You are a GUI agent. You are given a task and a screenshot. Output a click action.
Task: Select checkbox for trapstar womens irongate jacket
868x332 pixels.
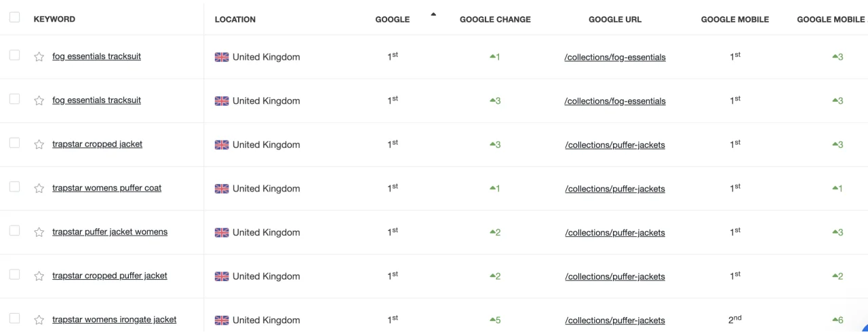click(x=14, y=318)
